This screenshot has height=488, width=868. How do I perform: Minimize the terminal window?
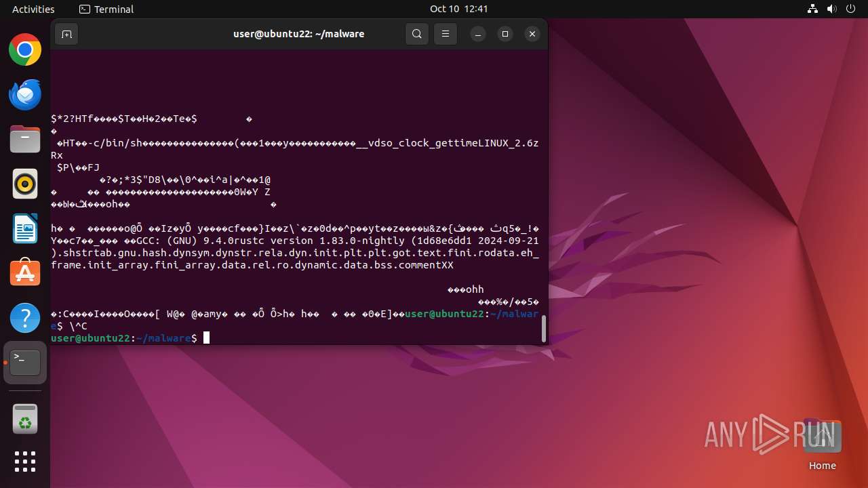(478, 34)
